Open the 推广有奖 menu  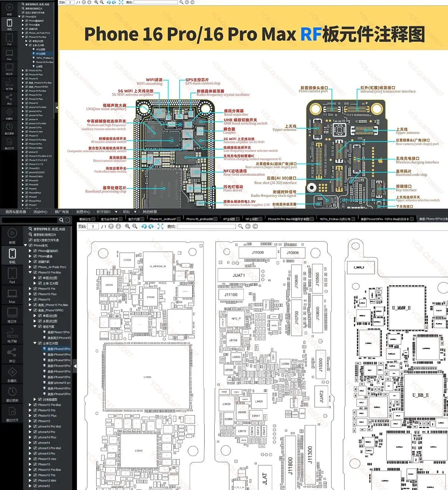tap(62, 212)
